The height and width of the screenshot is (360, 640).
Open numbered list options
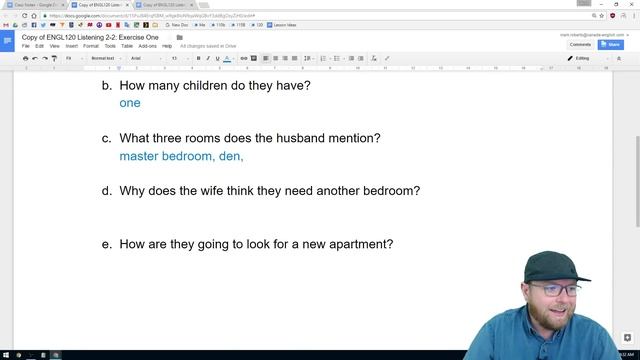pos(324,58)
